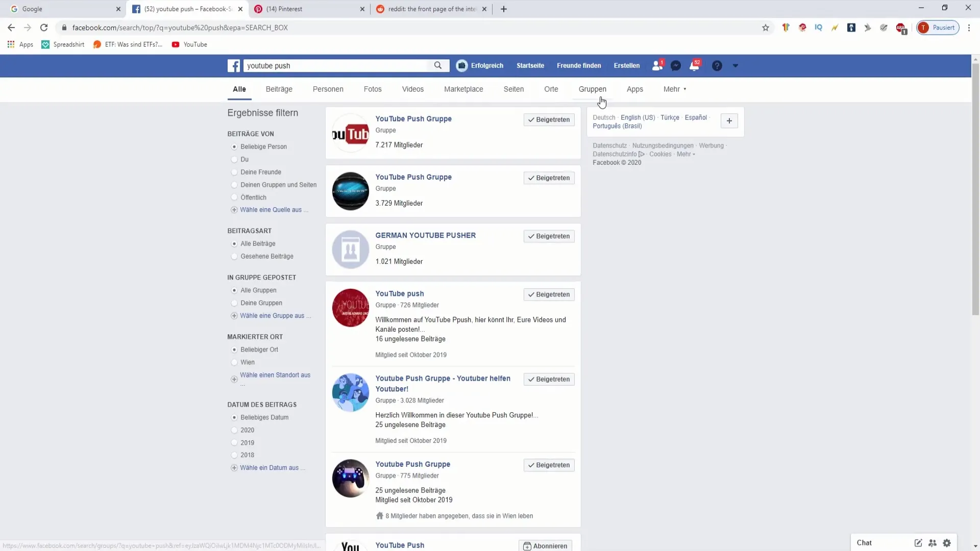
Task: Open notifications bell icon
Action: coord(694,65)
